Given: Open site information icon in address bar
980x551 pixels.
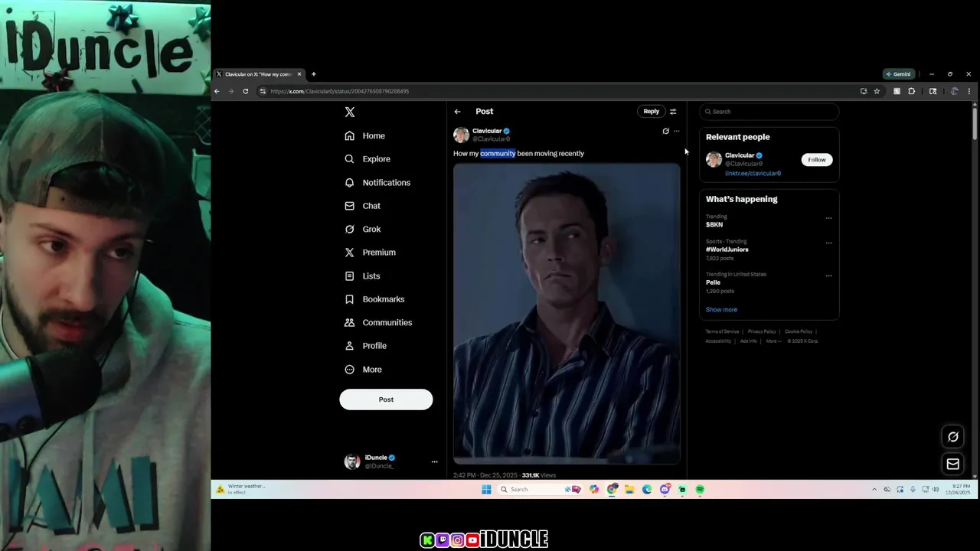Looking at the screenshot, I should [x=263, y=91].
